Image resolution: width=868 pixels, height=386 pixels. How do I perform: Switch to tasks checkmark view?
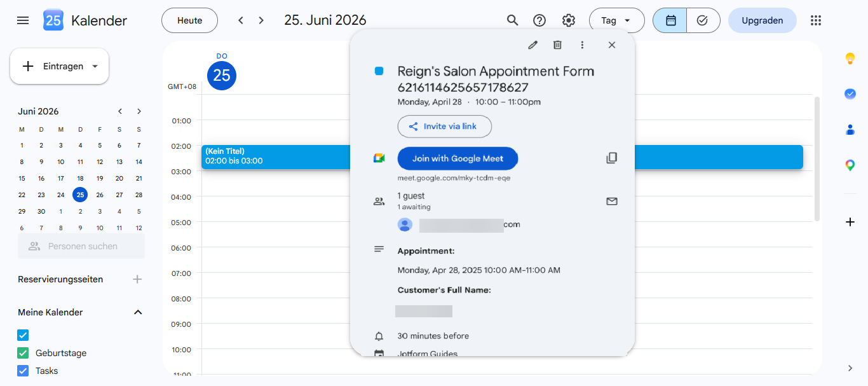(703, 20)
